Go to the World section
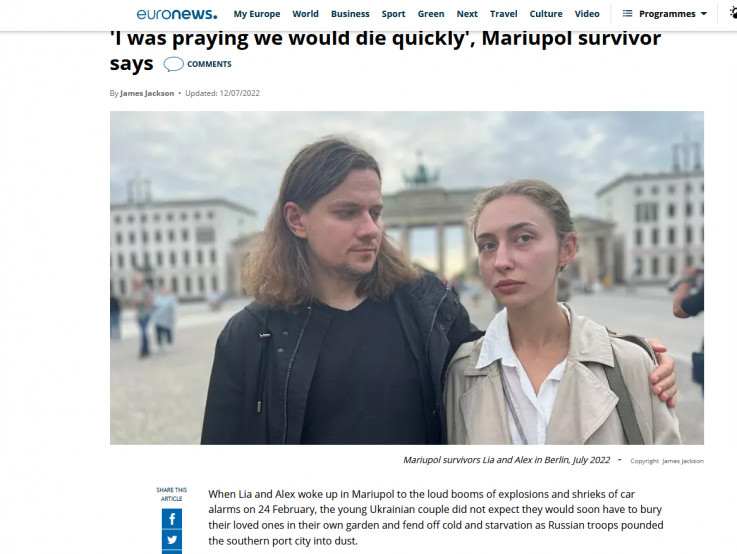 point(306,14)
